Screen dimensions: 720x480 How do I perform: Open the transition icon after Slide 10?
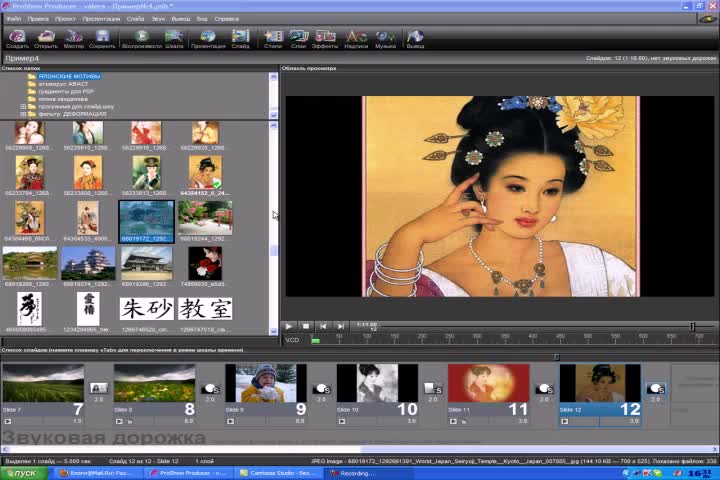pos(433,389)
